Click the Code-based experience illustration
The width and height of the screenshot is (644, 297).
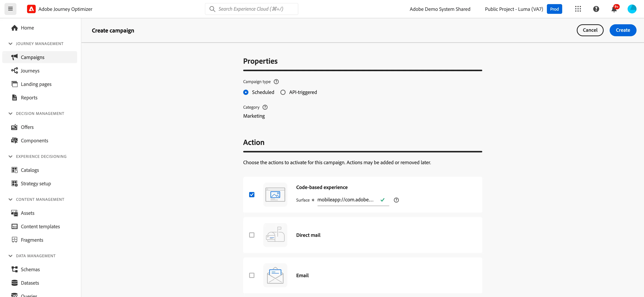pyautogui.click(x=275, y=194)
